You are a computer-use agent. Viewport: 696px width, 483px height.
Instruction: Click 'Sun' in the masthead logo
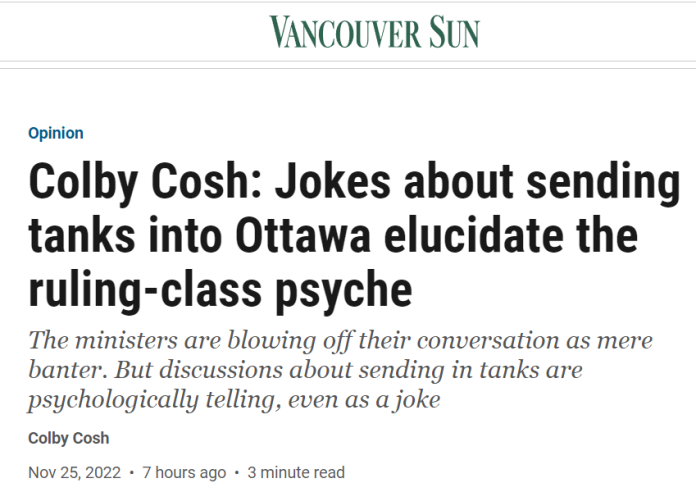(x=454, y=31)
